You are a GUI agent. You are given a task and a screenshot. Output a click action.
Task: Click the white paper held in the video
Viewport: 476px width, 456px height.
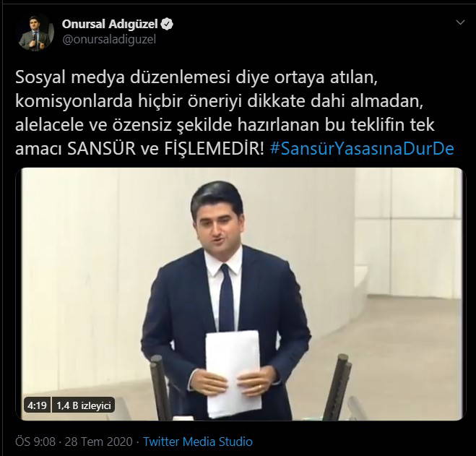click(233, 374)
